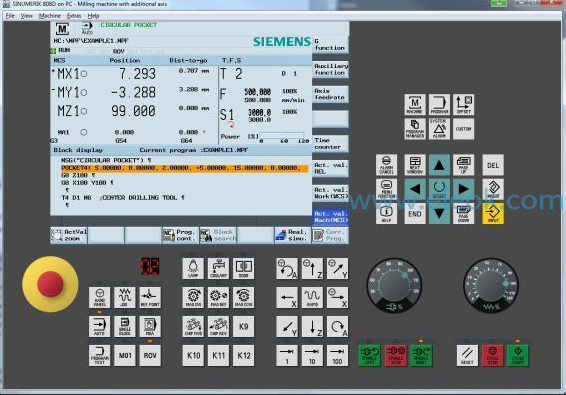The height and width of the screenshot is (395, 566).
Task: Select the Machine operating area key
Action: pyautogui.click(x=415, y=105)
